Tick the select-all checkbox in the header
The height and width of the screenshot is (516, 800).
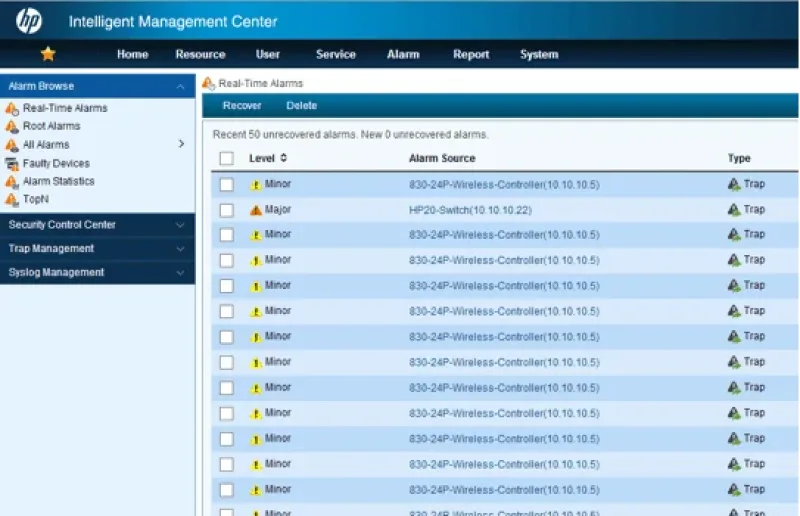227,158
